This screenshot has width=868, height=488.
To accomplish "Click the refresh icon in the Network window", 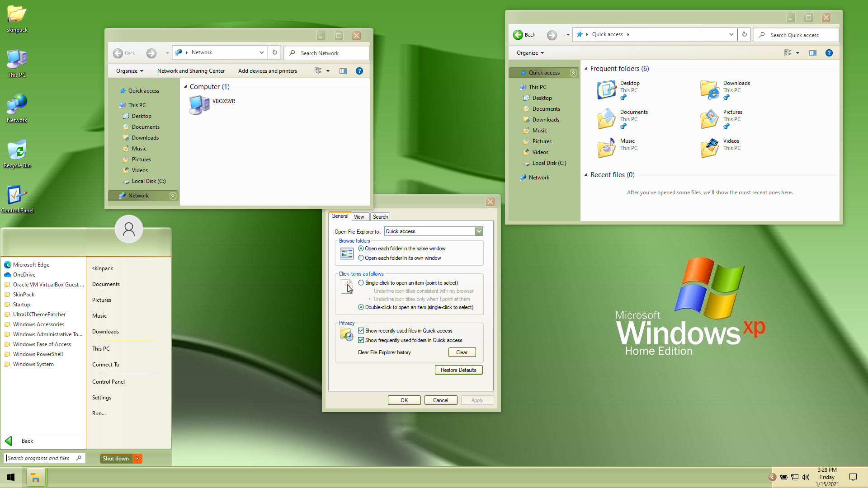I will tap(274, 52).
